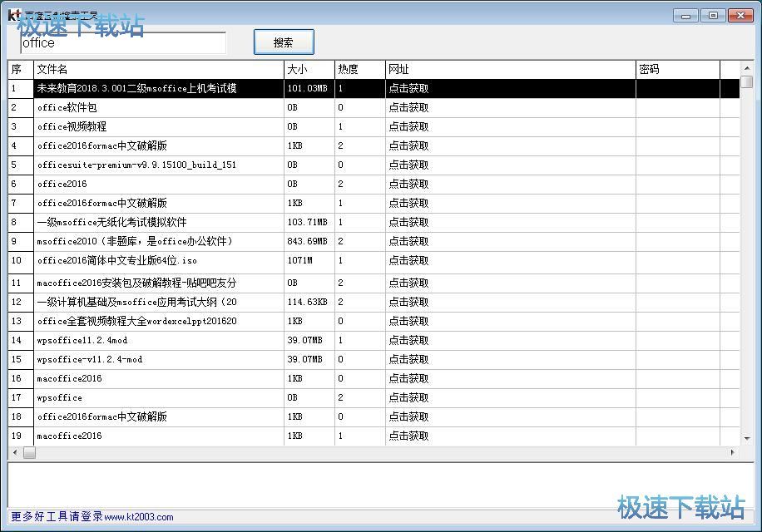Click the minimize icon in title bar
The image size is (762, 532).
click(x=684, y=15)
